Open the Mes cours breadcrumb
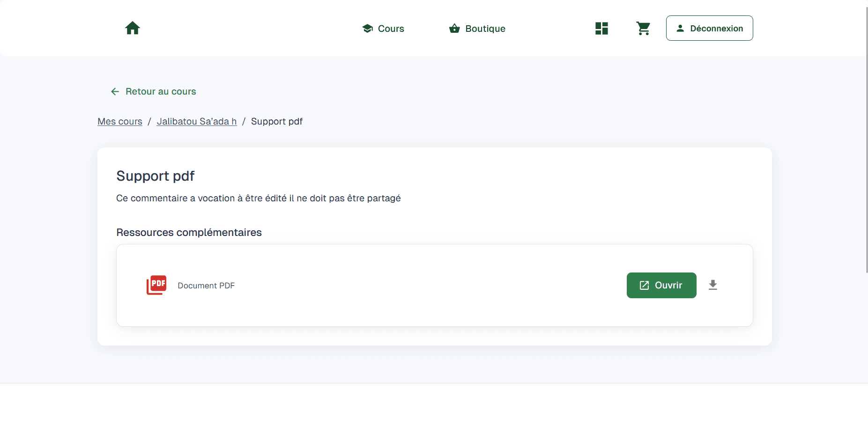The width and height of the screenshot is (868, 427). pos(120,121)
